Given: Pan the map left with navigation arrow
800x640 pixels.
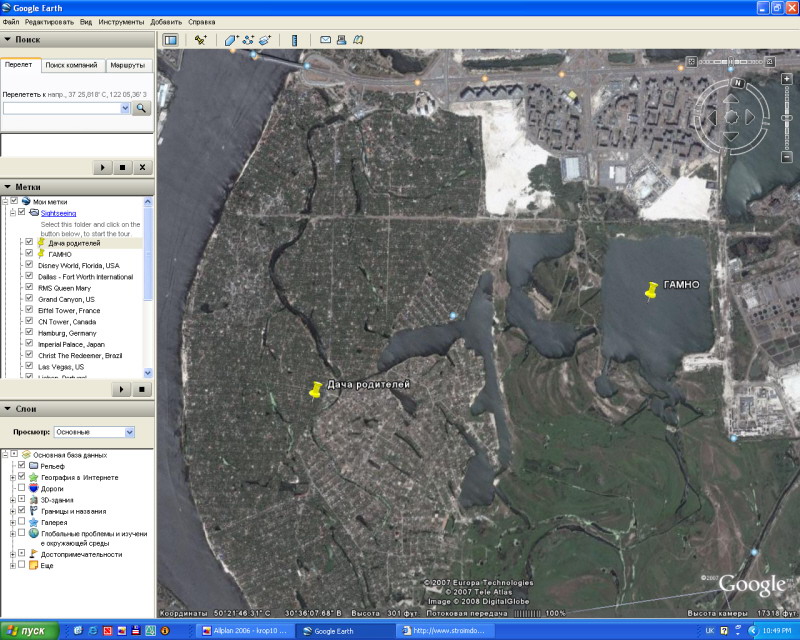Looking at the screenshot, I should pyautogui.click(x=713, y=117).
